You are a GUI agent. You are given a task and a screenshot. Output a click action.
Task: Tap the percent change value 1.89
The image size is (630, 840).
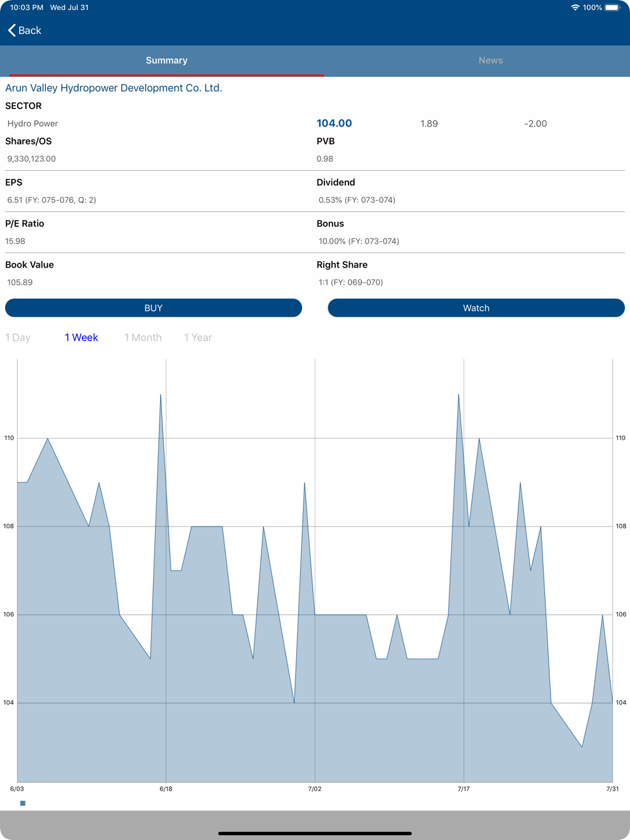click(x=429, y=123)
